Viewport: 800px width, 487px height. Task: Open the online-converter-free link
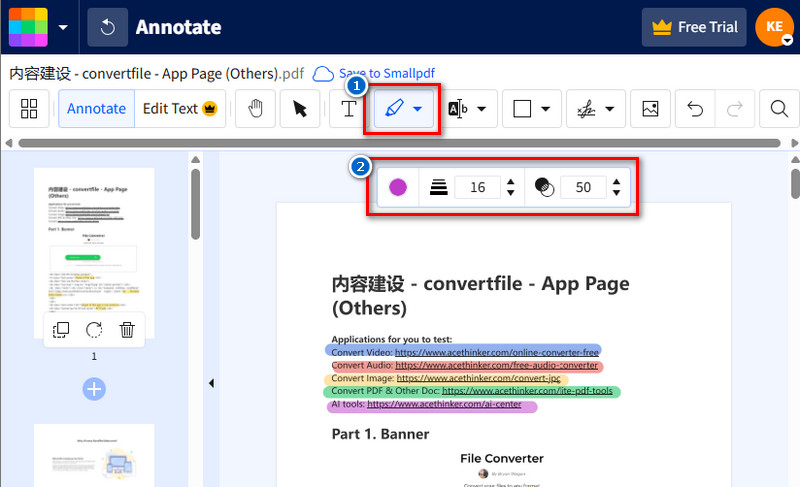pyautogui.click(x=496, y=352)
